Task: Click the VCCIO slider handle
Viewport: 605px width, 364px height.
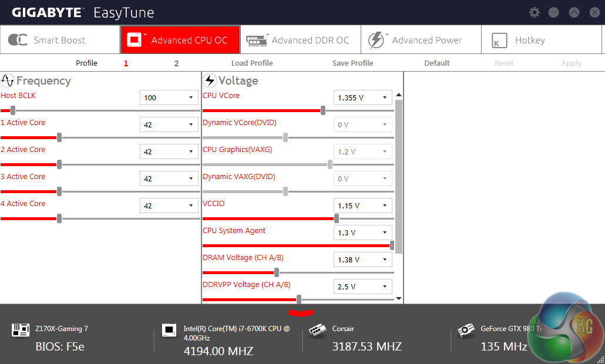Action: (x=337, y=218)
